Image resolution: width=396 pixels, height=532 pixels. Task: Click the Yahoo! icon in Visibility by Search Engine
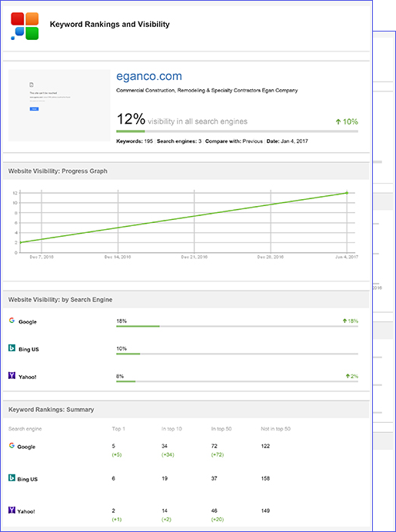click(12, 376)
